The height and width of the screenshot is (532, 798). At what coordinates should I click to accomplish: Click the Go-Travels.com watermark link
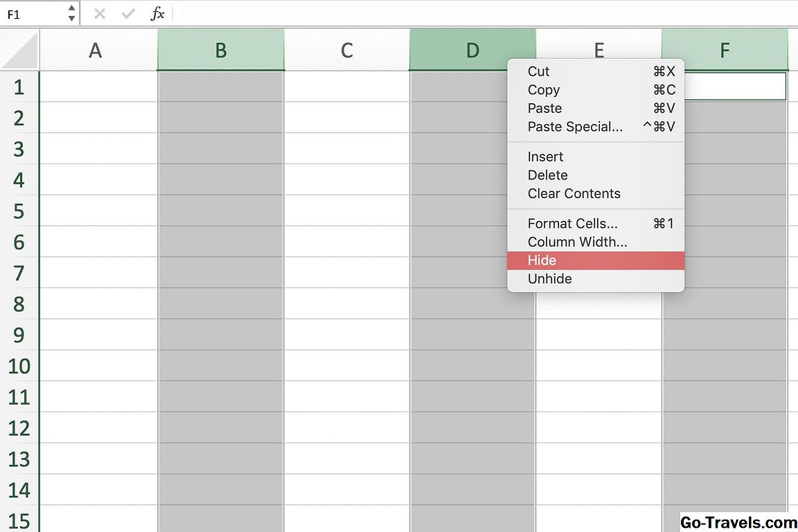[738, 522]
